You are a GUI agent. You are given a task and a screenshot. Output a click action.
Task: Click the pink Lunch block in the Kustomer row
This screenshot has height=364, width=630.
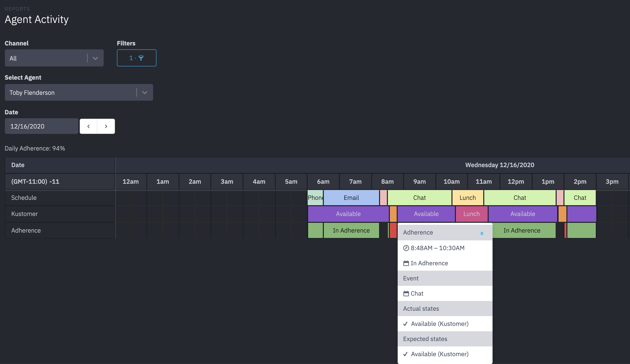point(471,214)
